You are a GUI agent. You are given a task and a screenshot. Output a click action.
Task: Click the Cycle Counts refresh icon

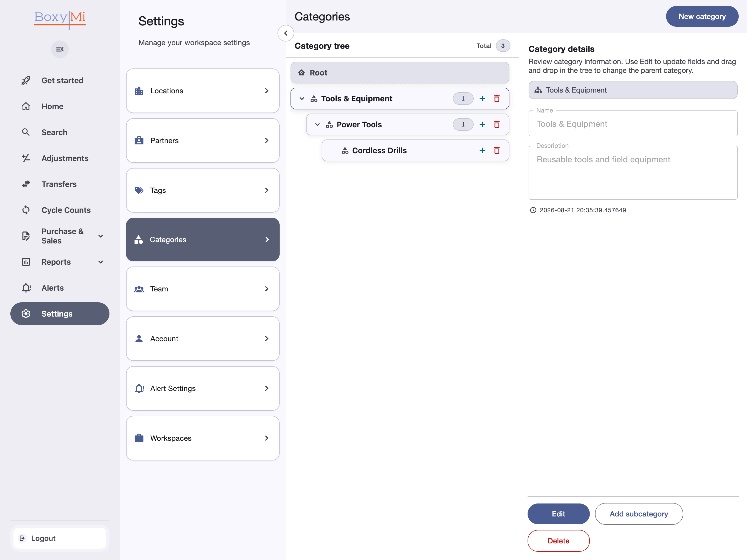(26, 210)
